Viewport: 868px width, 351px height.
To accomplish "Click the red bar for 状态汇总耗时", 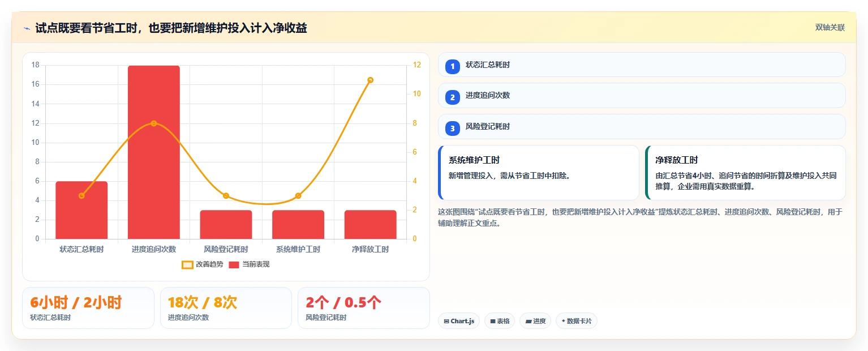I will 81,210.
